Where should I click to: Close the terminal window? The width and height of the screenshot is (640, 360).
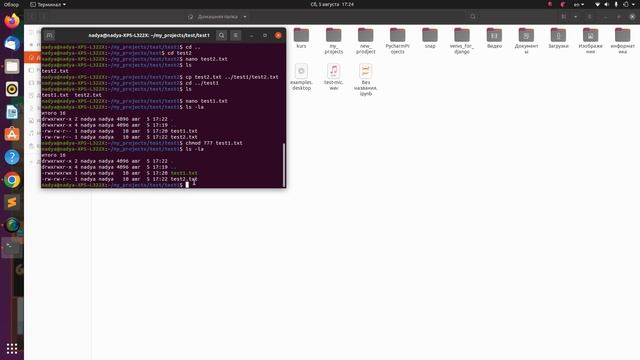tap(278, 36)
